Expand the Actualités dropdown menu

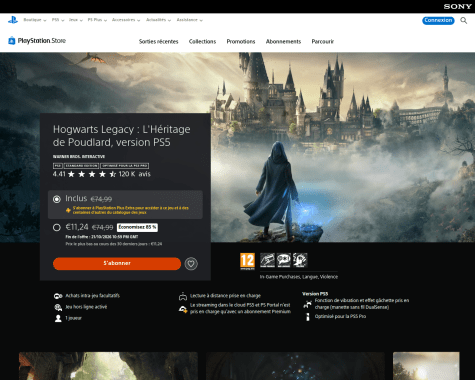[158, 20]
